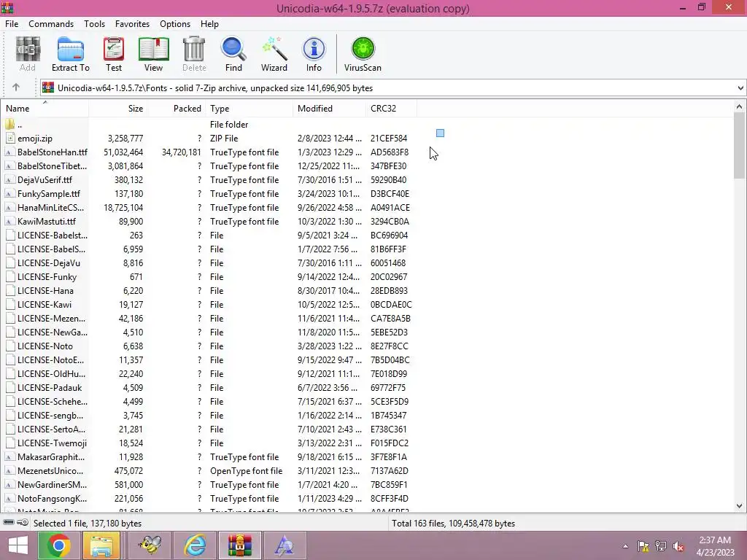The width and height of the screenshot is (747, 560).
Task: Open the File menu
Action: [12, 24]
